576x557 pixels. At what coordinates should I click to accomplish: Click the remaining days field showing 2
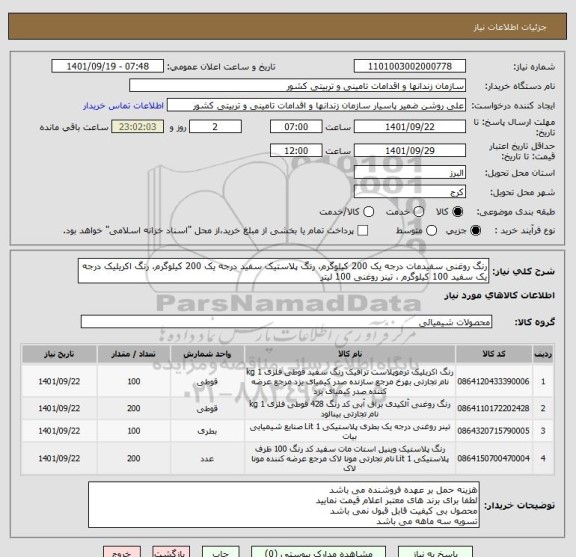tap(215, 127)
